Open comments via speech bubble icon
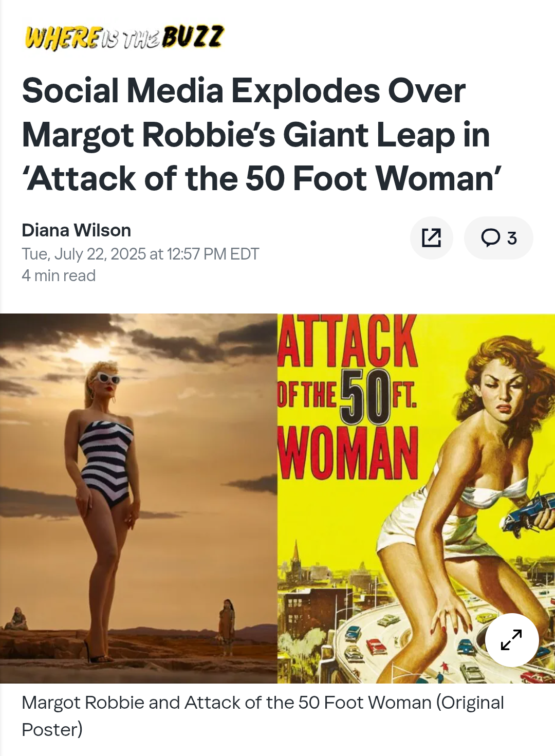The width and height of the screenshot is (555, 756). pyautogui.click(x=490, y=237)
